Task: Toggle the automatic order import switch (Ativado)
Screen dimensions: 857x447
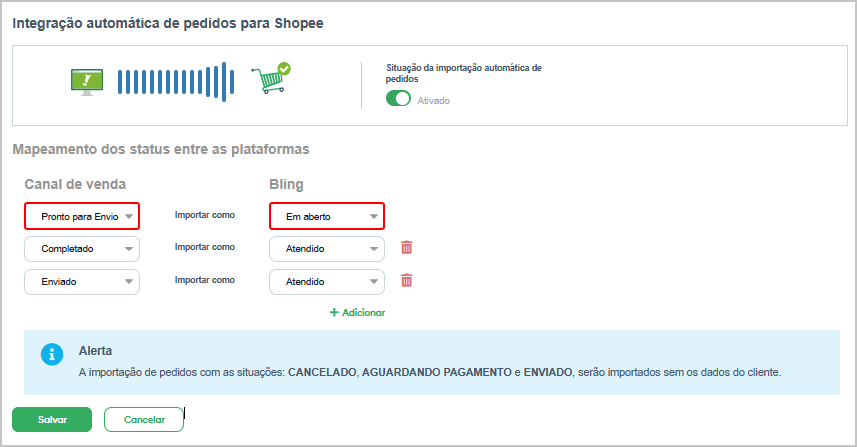Action: [398, 98]
